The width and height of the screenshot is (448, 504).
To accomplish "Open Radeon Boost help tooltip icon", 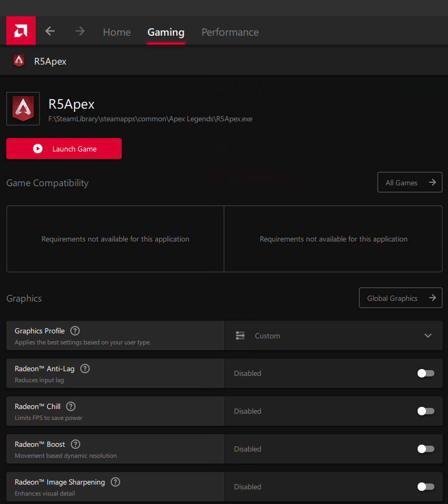I will click(76, 444).
